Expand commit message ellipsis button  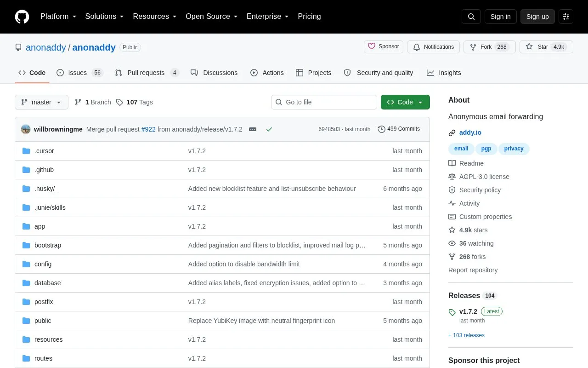pyautogui.click(x=253, y=129)
